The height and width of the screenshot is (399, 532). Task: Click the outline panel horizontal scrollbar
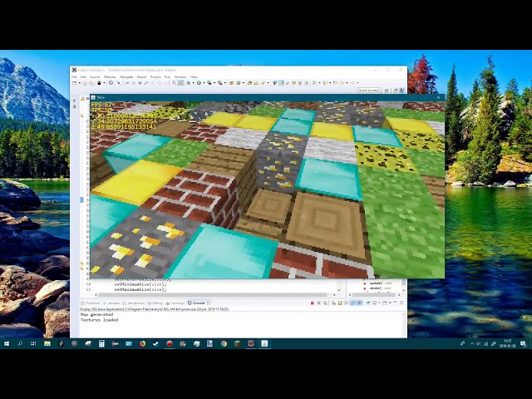pyautogui.click(x=375, y=294)
